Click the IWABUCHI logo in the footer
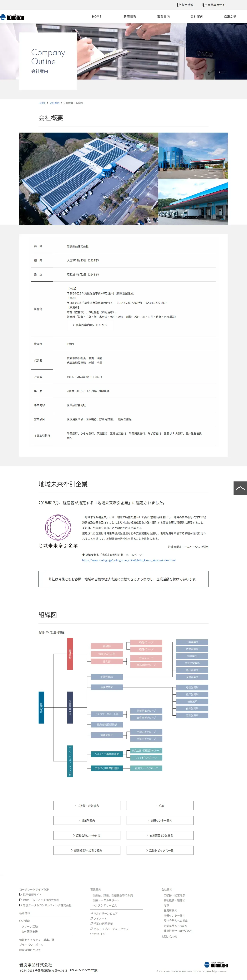This screenshot has width=247, height=980. click(216, 965)
